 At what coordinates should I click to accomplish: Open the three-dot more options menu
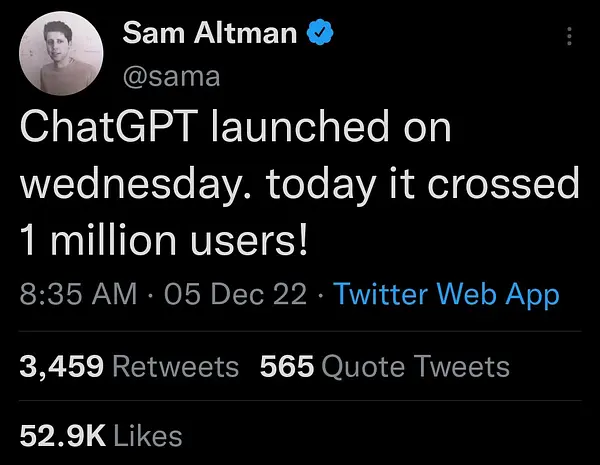(x=569, y=36)
